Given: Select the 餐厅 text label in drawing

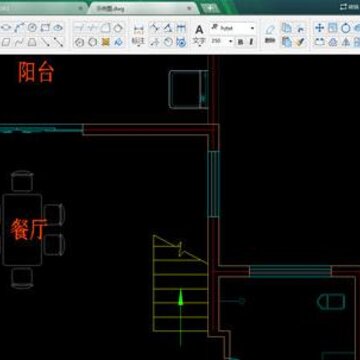Looking at the screenshot, I should pyautogui.click(x=28, y=229).
